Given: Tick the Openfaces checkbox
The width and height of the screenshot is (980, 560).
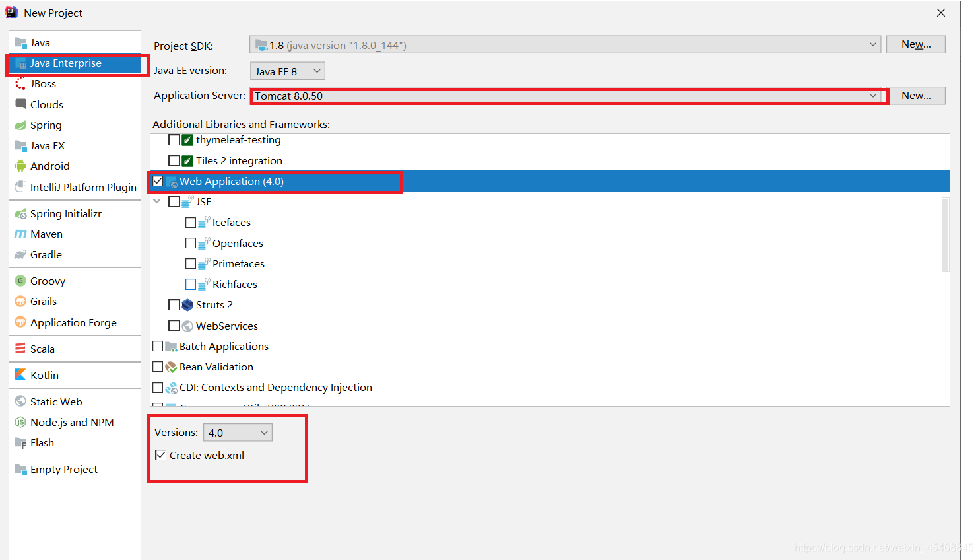Looking at the screenshot, I should pos(191,243).
